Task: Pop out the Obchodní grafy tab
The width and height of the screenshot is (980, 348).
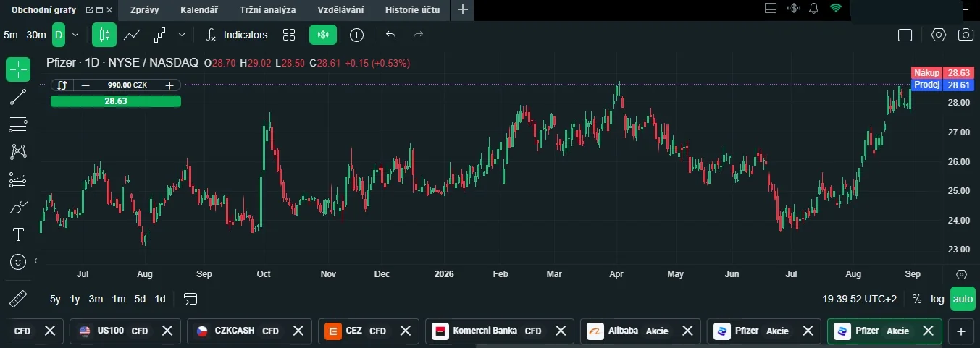Action: [89, 10]
